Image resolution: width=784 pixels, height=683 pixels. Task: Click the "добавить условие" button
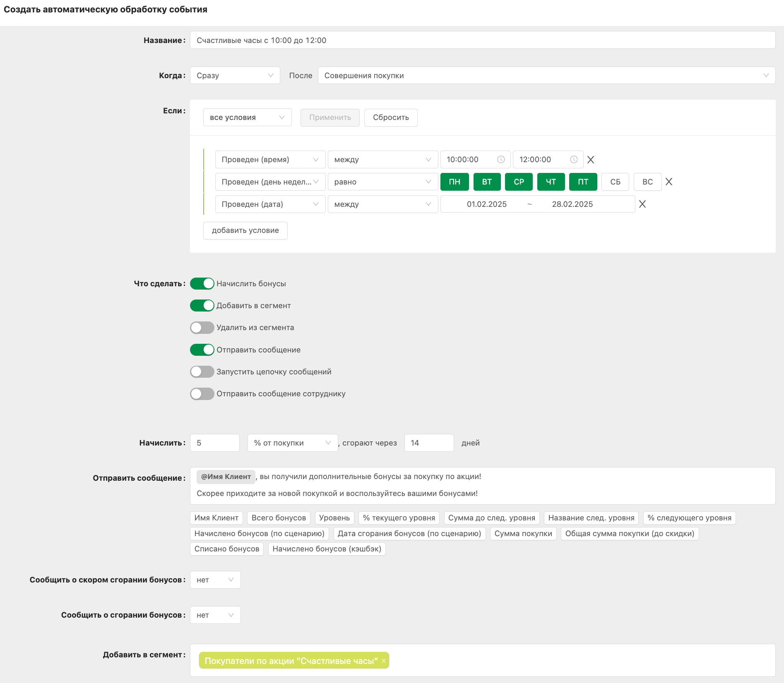click(x=245, y=231)
